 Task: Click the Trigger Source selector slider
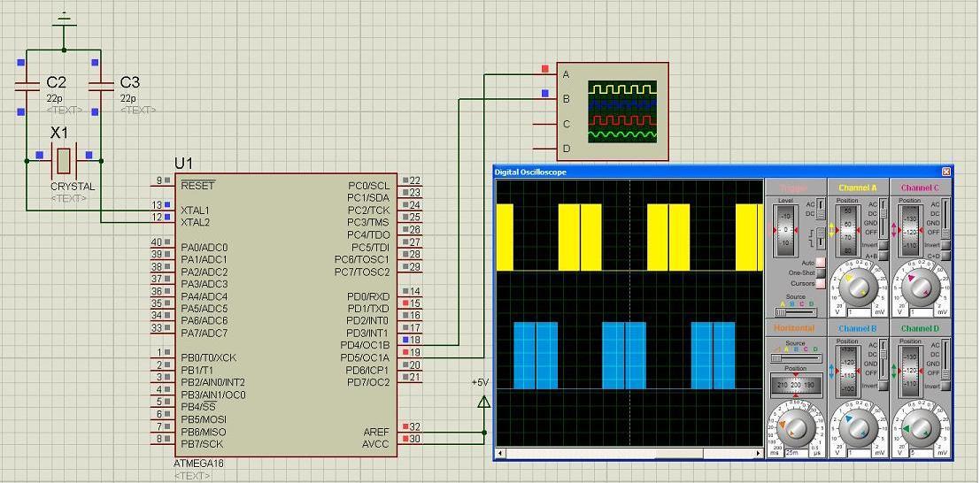(794, 312)
